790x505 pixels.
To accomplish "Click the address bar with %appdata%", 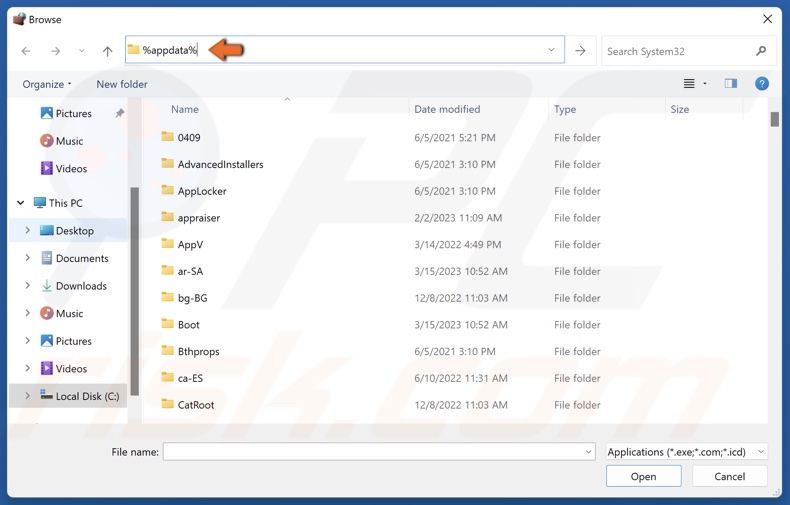I will [x=345, y=50].
